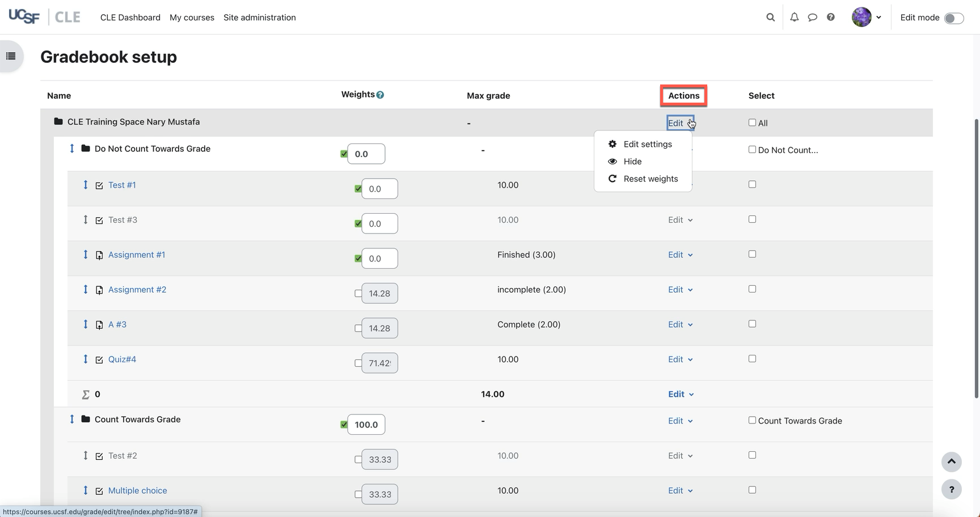
Task: Click the move icon for Assignment #1
Action: coord(86,255)
